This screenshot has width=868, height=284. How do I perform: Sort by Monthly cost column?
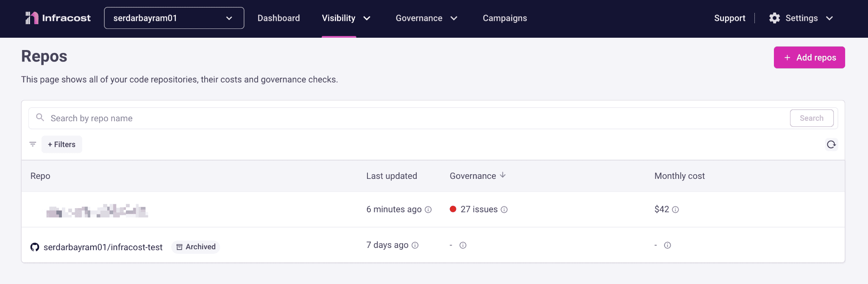point(679,176)
